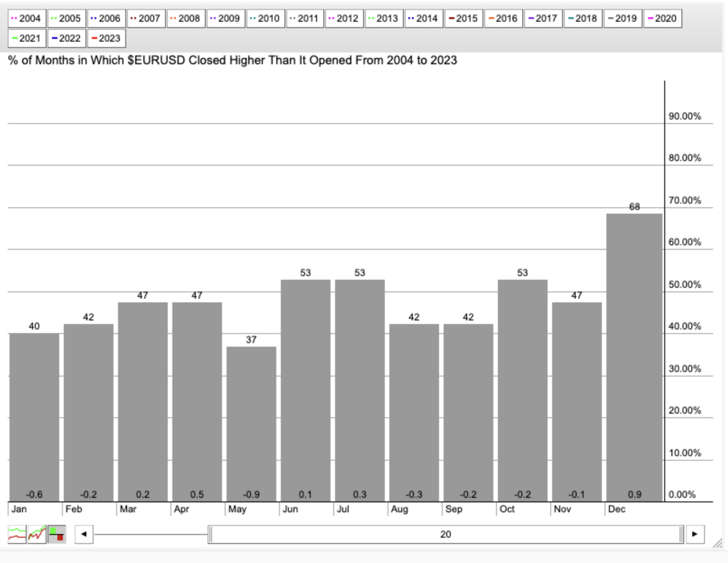Switch to overlapping lines chart mode icon

pos(37,534)
